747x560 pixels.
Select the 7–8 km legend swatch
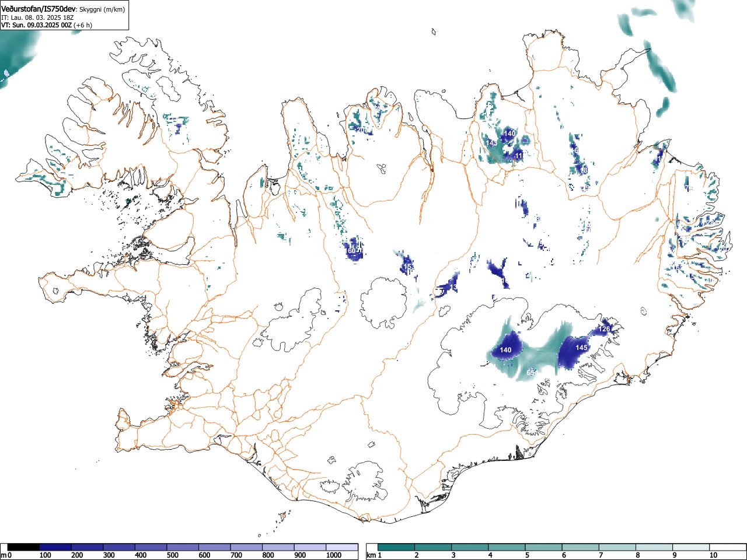[617, 547]
